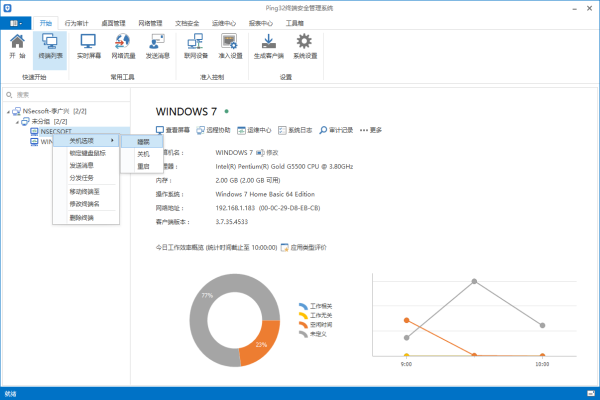The image size is (600, 400).
Task: Click the orange 23% donut segment
Action: (x=262, y=343)
